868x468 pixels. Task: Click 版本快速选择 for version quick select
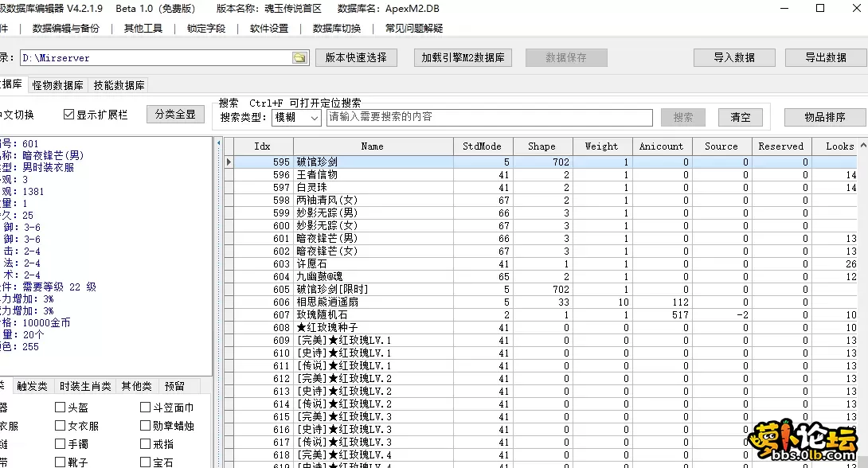tap(356, 57)
